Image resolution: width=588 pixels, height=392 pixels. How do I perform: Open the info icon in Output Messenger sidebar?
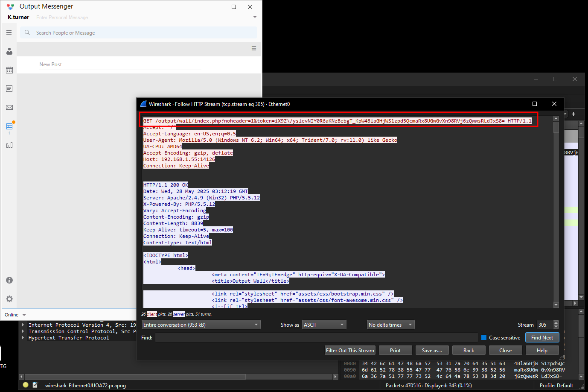pyautogui.click(x=9, y=280)
